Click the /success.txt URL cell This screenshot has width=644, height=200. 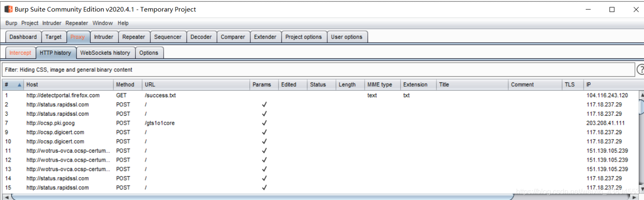[x=160, y=96]
